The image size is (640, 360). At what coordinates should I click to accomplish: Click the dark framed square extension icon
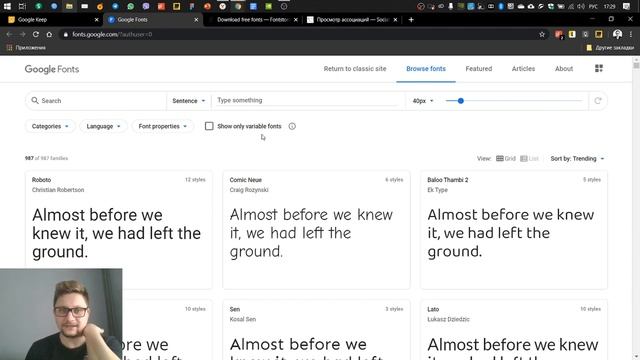pos(599,34)
